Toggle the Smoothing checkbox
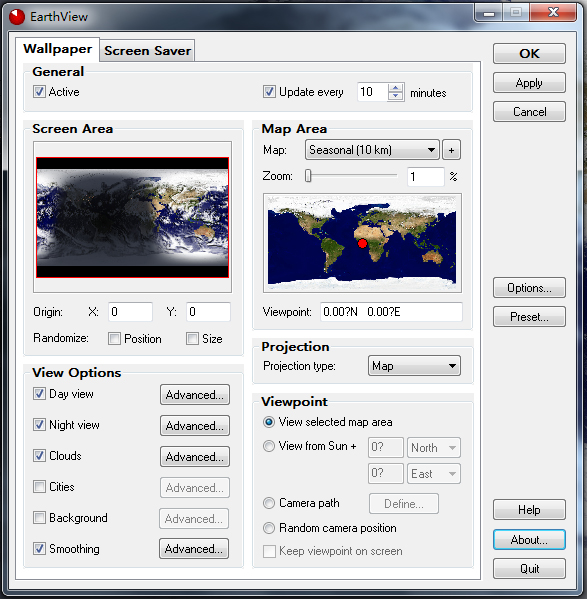 pos(39,549)
